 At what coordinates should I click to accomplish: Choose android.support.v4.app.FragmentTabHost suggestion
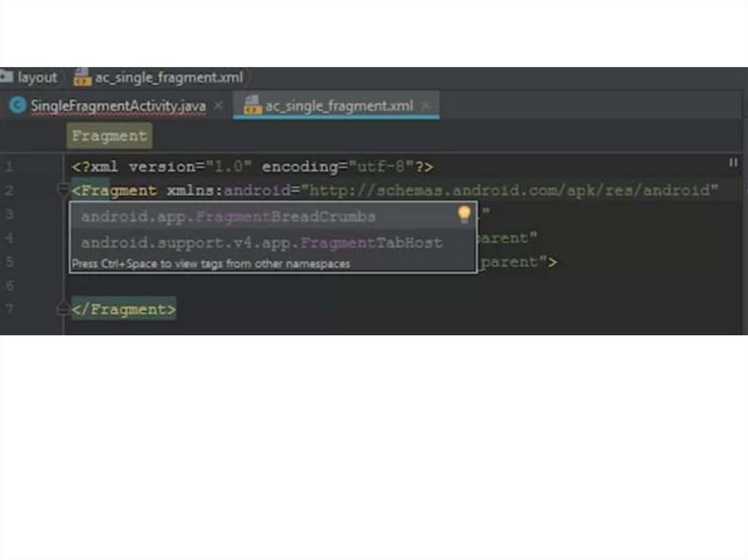tap(272, 243)
